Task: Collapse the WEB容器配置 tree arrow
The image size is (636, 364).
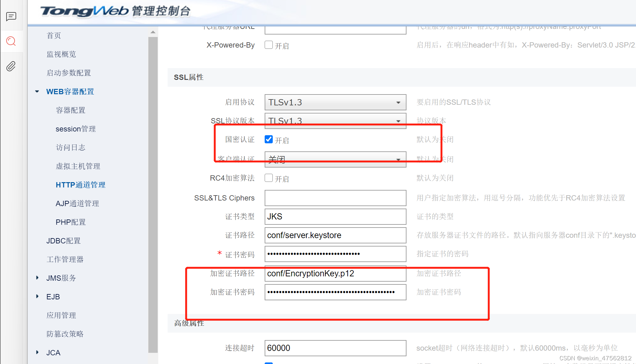Action: [37, 91]
